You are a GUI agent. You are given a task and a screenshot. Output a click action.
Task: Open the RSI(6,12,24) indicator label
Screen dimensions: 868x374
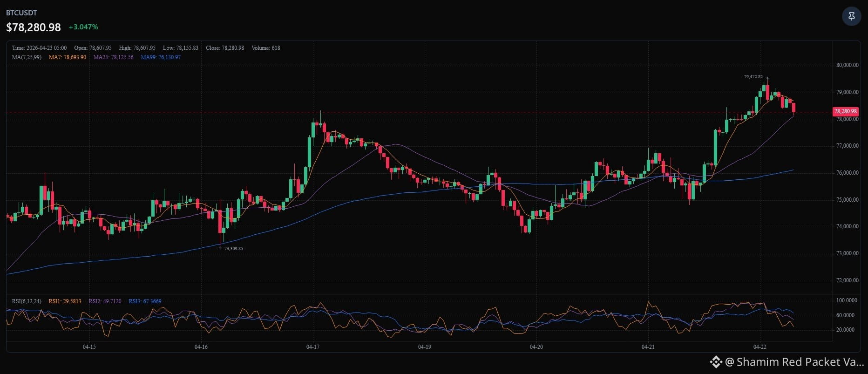click(27, 301)
